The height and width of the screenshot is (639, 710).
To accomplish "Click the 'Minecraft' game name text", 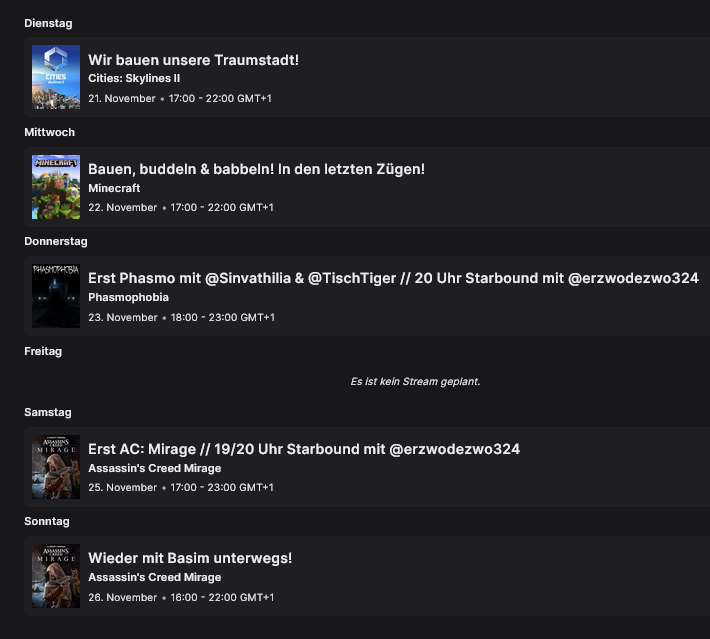I will click(x=114, y=188).
